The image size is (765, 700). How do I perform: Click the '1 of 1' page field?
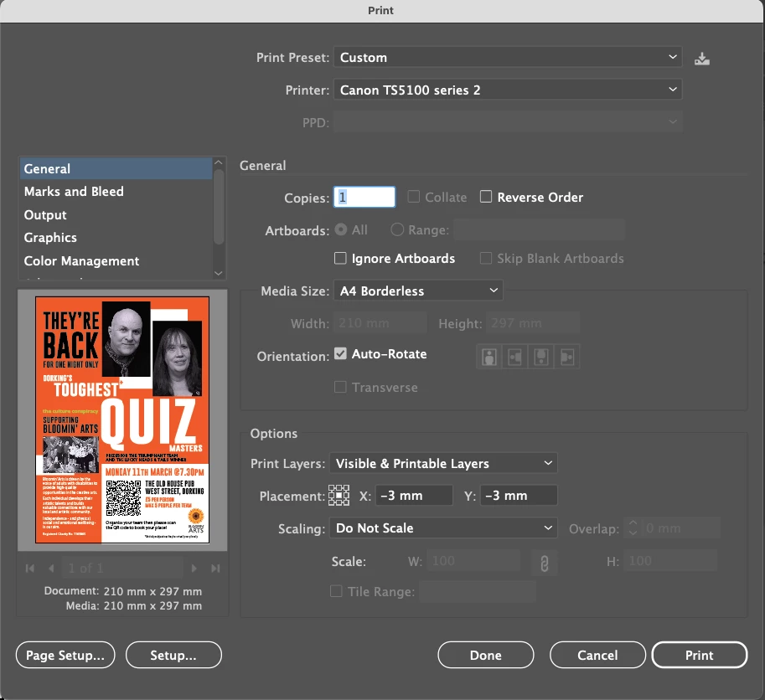(122, 568)
